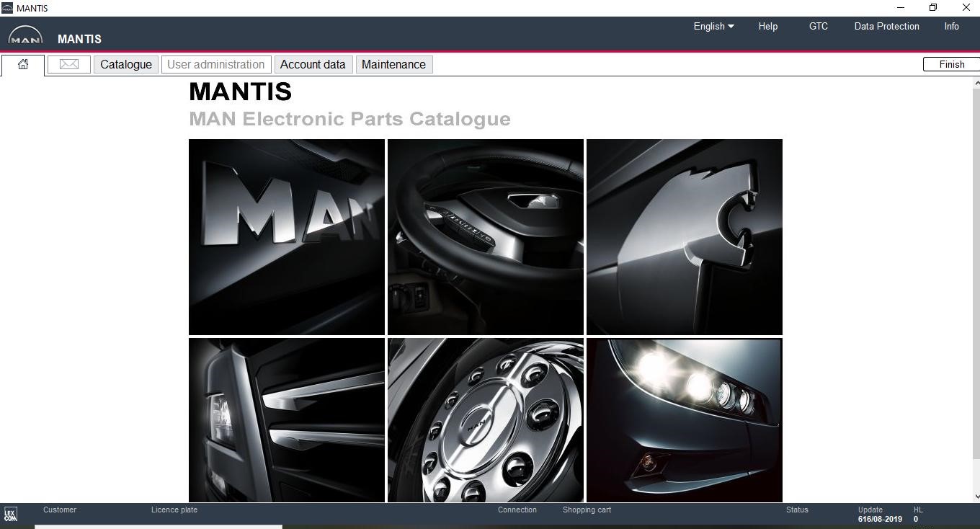Screen dimensions: 980x529
Task: Minimize the MANTIS window
Action: pos(900,7)
